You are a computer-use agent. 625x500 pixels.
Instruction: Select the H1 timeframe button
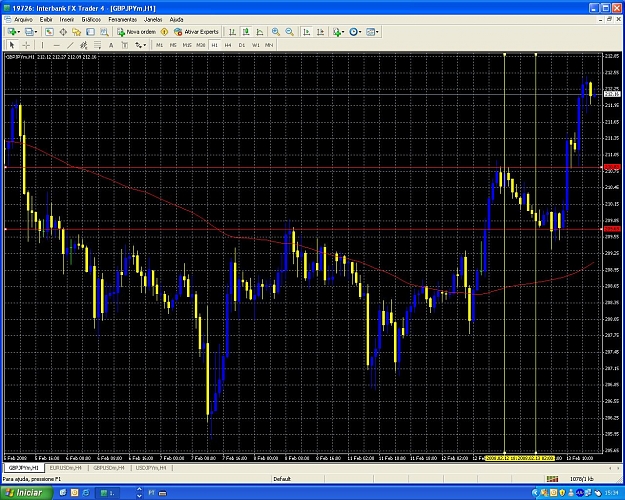214,45
